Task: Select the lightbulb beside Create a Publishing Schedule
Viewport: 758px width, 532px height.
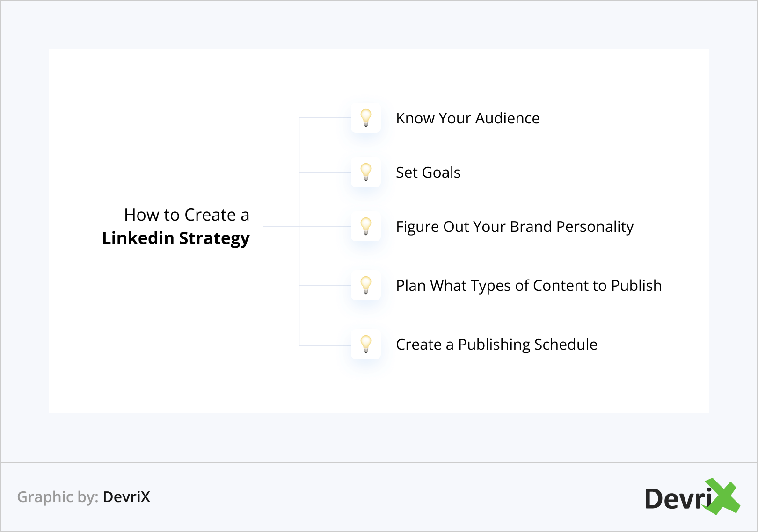Action: point(366,344)
